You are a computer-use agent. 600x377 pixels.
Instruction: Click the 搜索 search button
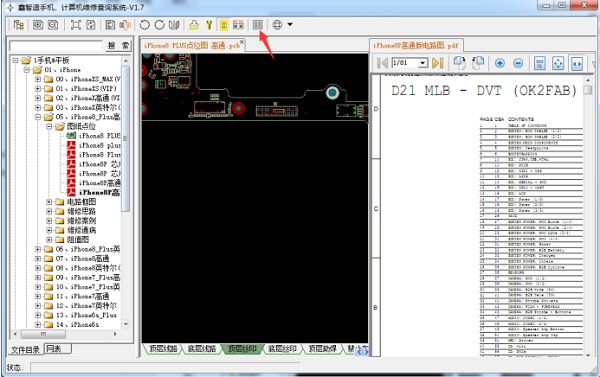(x=118, y=46)
